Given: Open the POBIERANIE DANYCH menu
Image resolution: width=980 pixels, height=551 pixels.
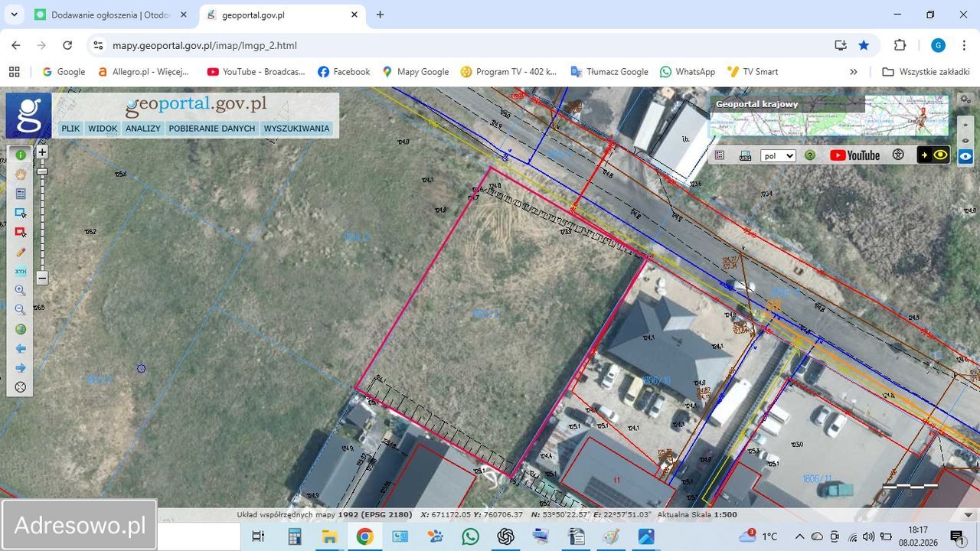Looking at the screenshot, I should 212,129.
